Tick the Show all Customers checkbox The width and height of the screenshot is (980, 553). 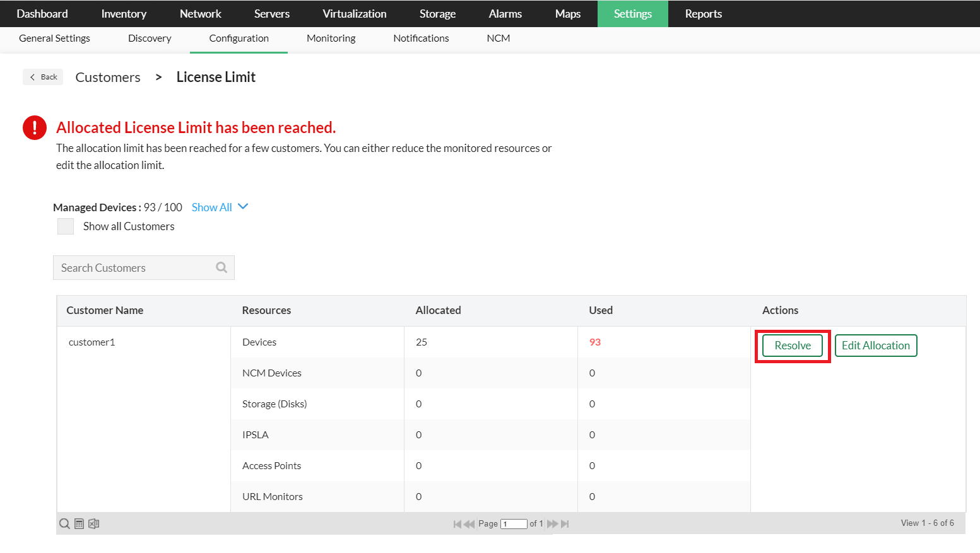point(66,226)
